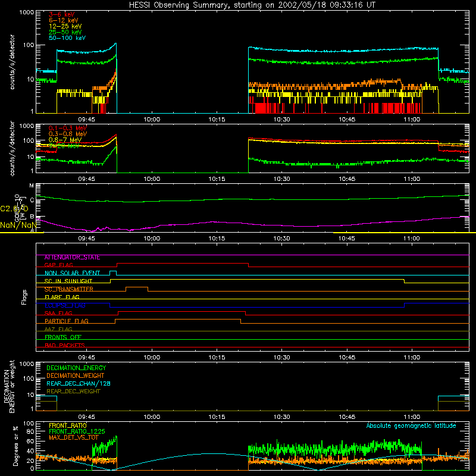The width and height of the screenshot is (476, 476).
Task: Click the HESSI Observing Summary title text
Action: 252,5
